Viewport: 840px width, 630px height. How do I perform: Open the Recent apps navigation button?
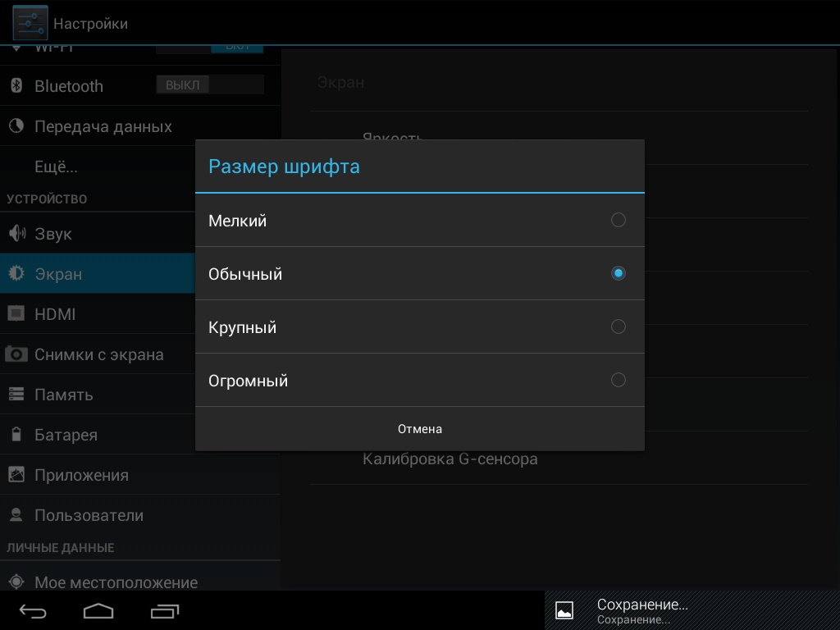[x=165, y=611]
